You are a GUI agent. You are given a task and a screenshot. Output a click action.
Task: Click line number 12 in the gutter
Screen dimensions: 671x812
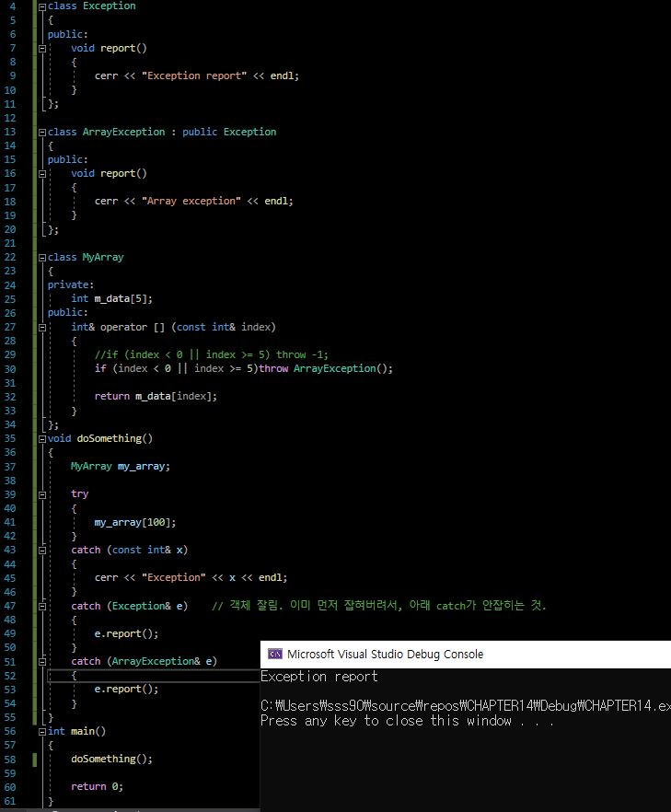tap(10, 118)
